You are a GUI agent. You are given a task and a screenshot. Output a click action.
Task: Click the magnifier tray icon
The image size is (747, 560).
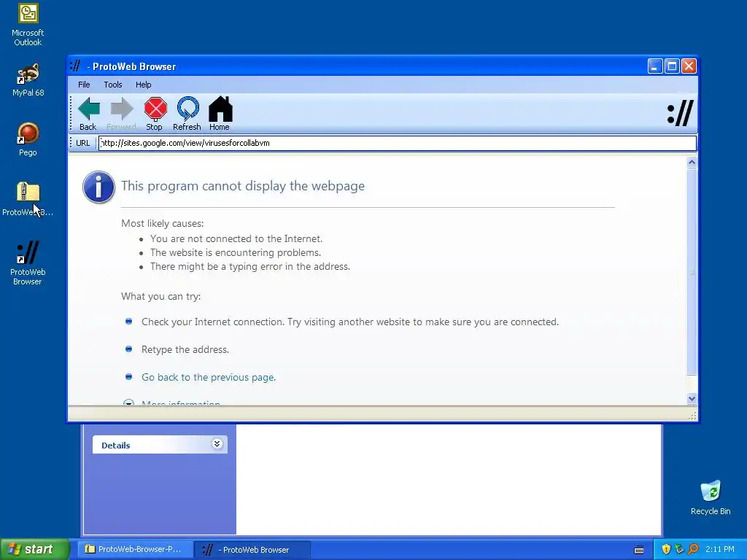point(693,549)
